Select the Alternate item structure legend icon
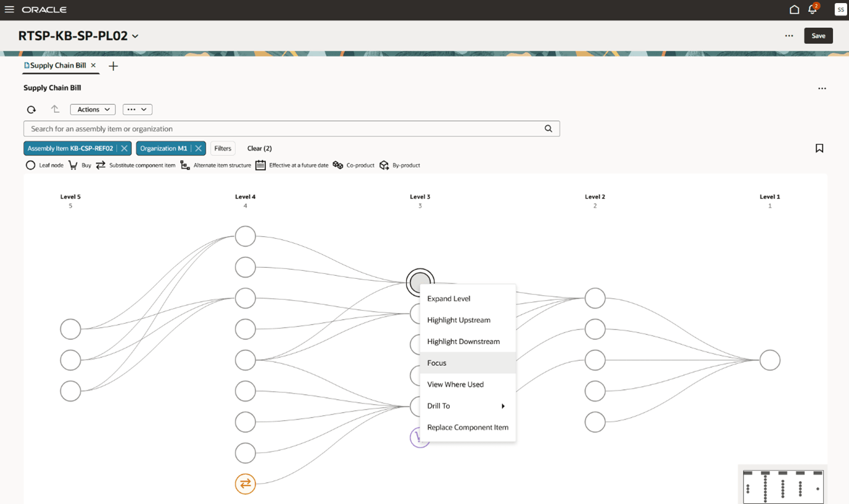The image size is (849, 504). coord(184,165)
